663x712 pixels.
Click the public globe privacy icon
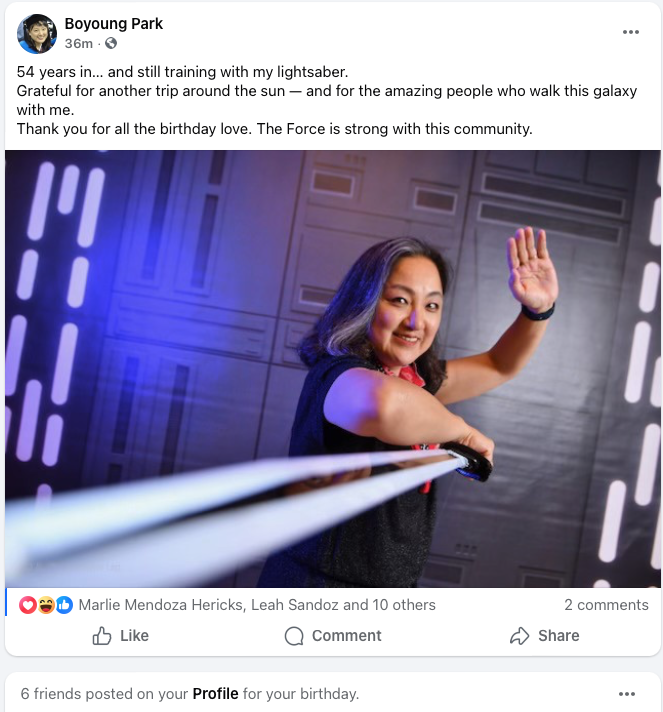(111, 43)
